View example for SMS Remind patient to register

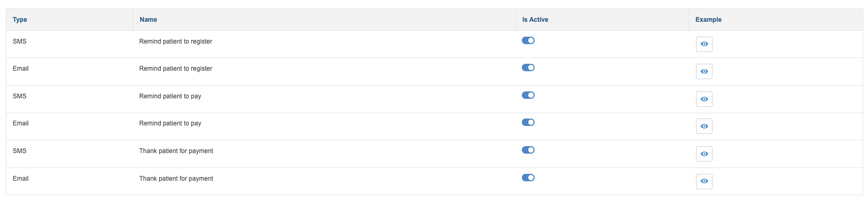pos(704,44)
